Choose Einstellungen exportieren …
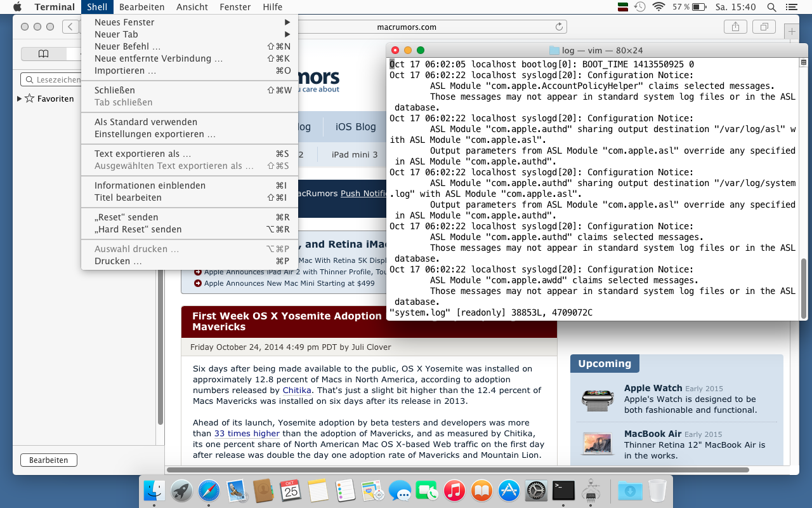Screen dimensions: 812x508 pos(190,134)
